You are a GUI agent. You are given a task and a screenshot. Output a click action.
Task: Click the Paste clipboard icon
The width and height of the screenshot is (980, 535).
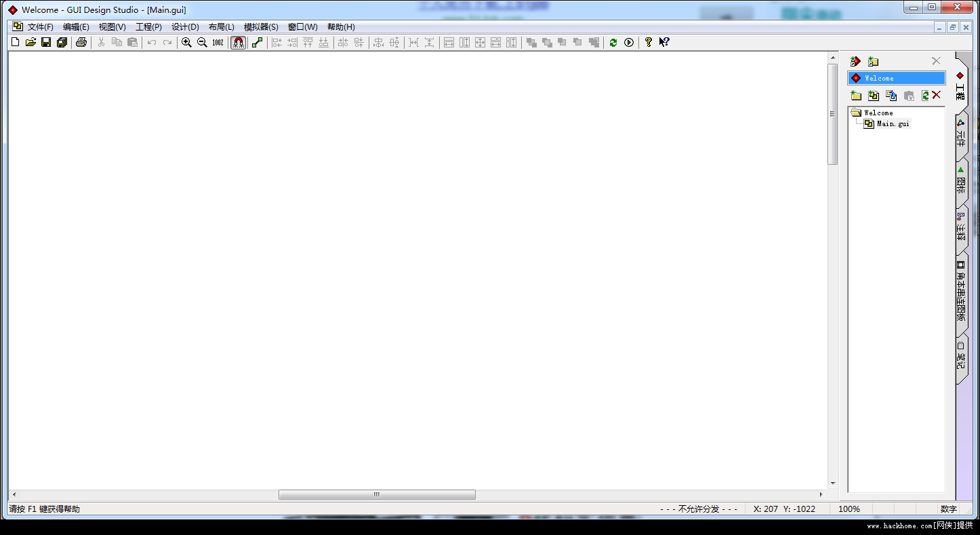[132, 42]
